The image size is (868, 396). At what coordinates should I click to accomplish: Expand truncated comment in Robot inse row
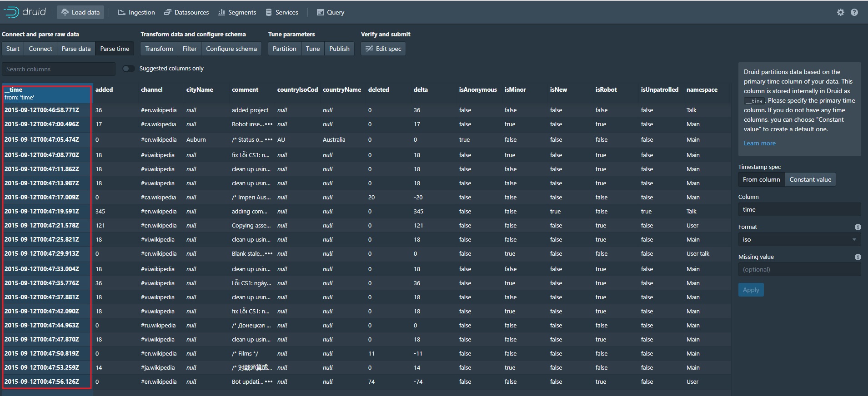tap(269, 124)
